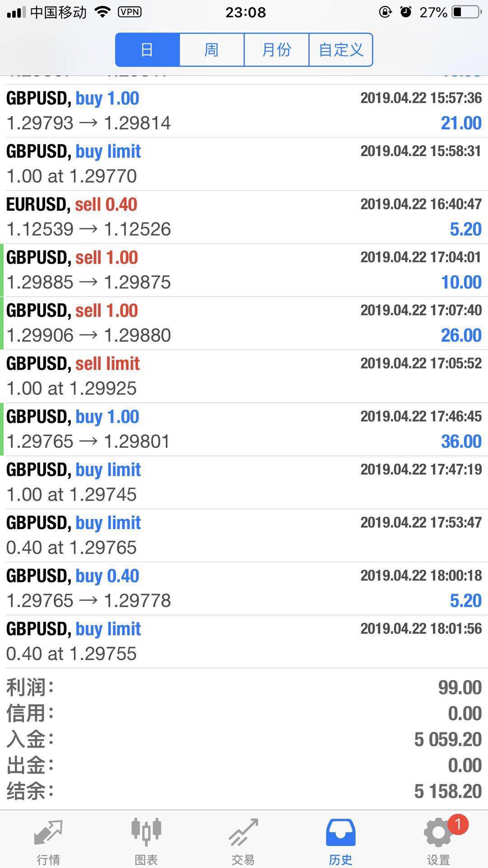Viewport: 488px width, 868px height.
Task: Open GBPUSD buy limit 0.40 at 1.29755
Action: 244,641
